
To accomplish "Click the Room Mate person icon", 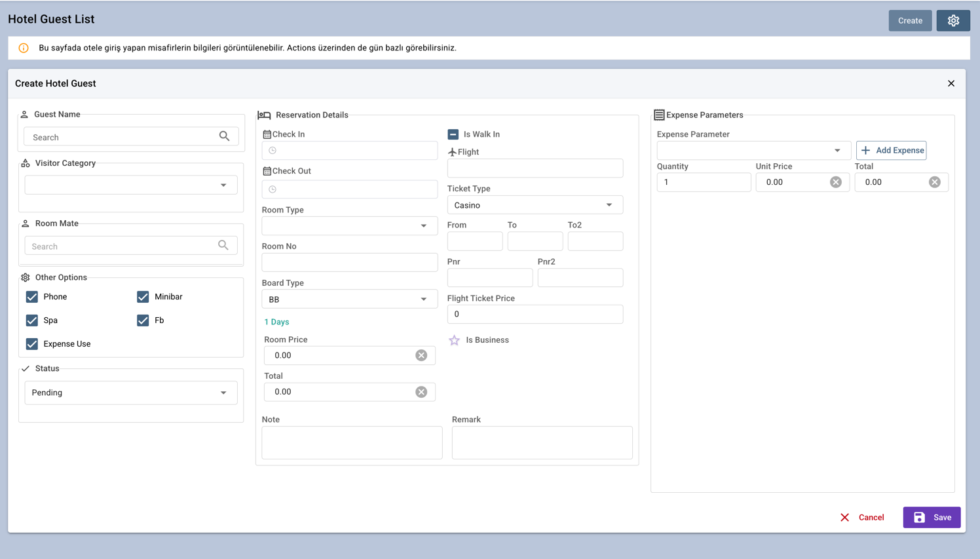I will 26,223.
